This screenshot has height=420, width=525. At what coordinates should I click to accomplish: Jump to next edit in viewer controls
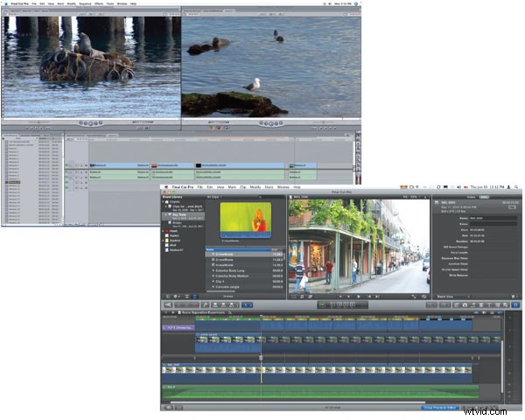(x=377, y=297)
